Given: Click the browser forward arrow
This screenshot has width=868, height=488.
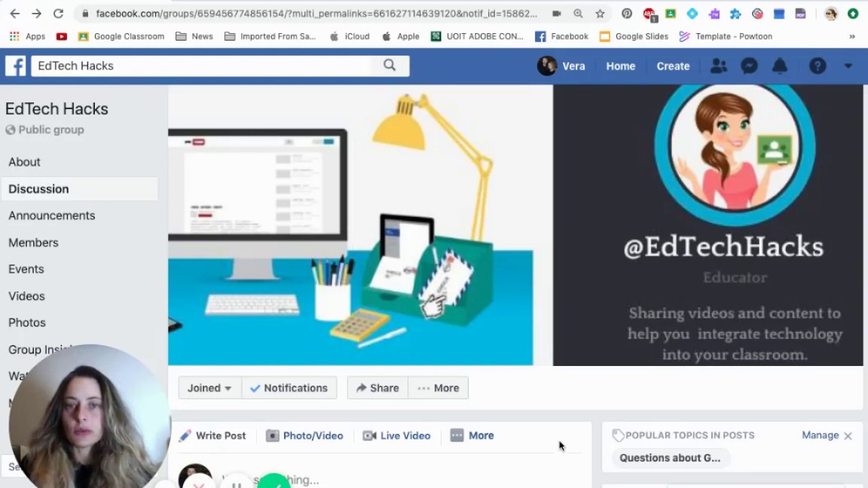Looking at the screenshot, I should point(37,14).
